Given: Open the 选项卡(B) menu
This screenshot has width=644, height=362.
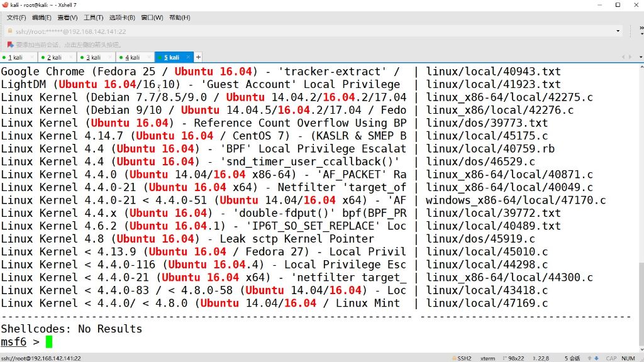Looking at the screenshot, I should (122, 18).
